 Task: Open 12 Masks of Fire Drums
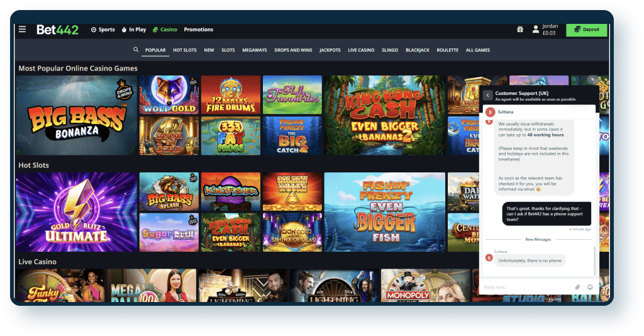point(230,94)
